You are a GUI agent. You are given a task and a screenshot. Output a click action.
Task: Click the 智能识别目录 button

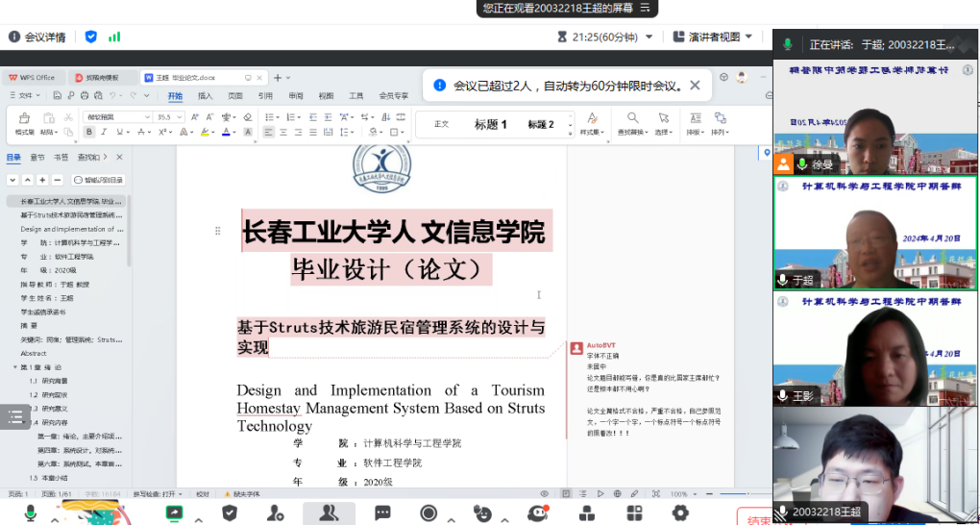tap(98, 180)
